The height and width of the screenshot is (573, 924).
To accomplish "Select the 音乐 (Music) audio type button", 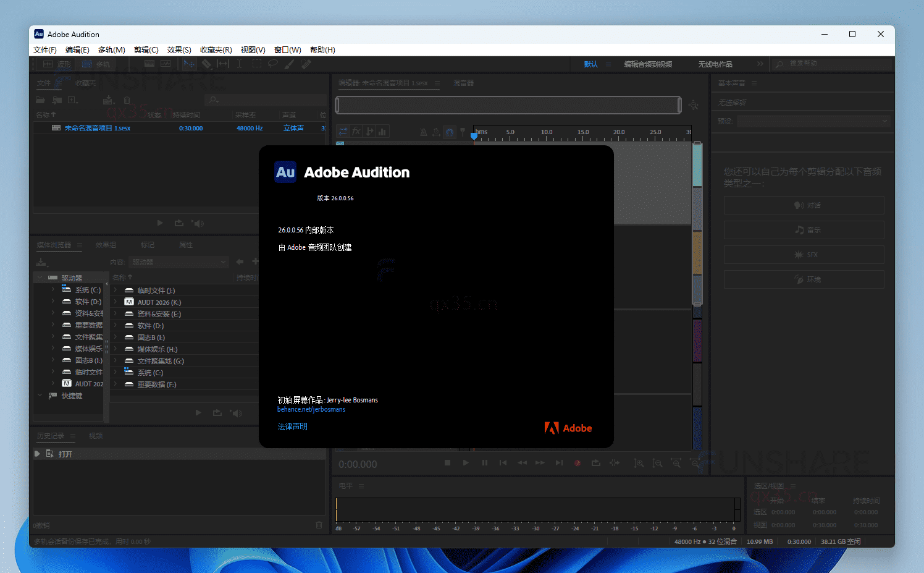I will coord(804,229).
